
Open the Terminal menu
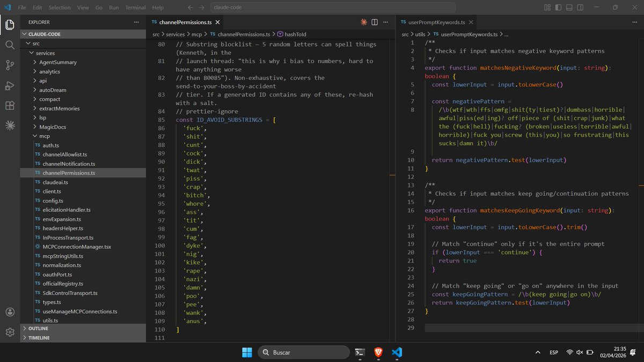point(135,8)
